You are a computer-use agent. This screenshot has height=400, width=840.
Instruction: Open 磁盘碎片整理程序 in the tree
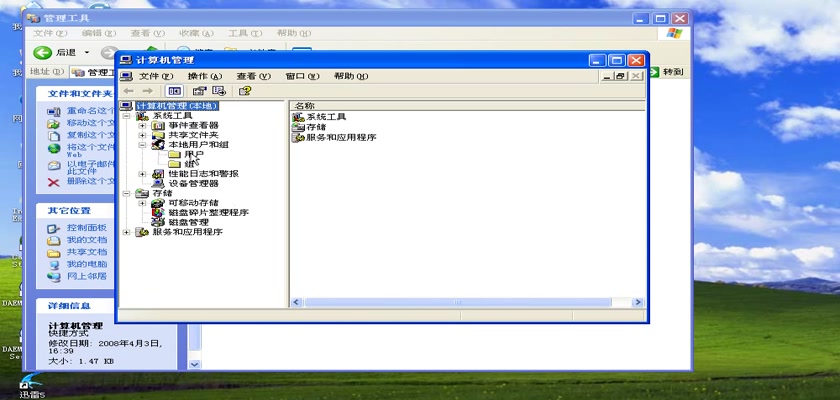[208, 213]
